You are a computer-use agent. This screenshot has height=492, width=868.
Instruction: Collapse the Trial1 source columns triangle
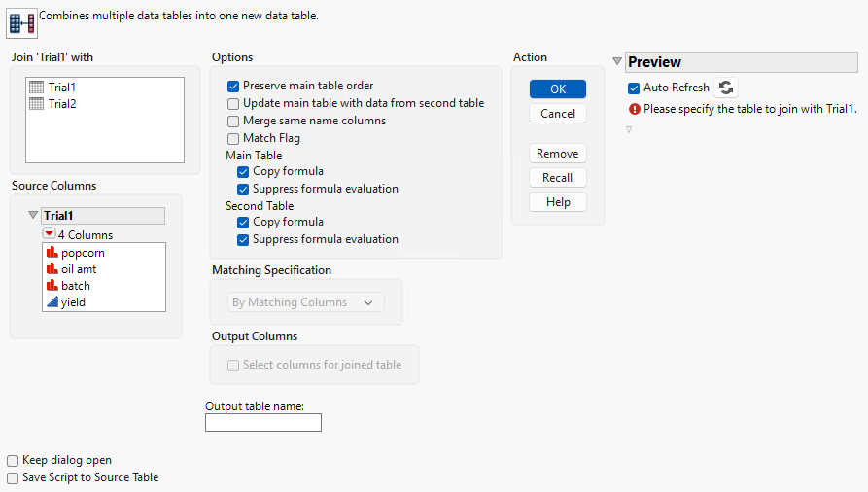(33, 216)
